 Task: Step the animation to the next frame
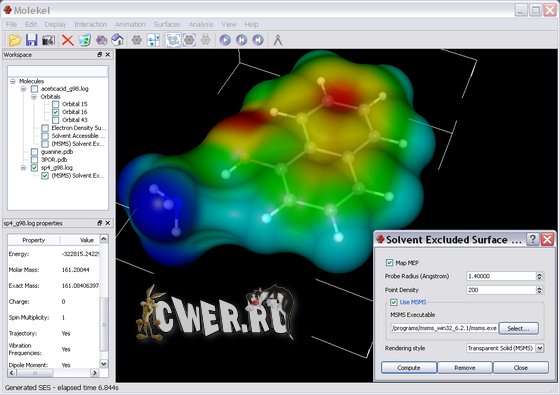258,40
